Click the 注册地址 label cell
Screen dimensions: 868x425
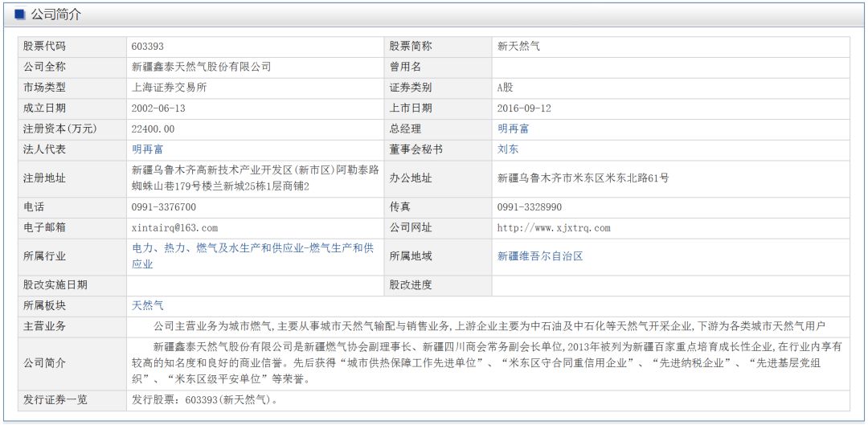pos(72,178)
